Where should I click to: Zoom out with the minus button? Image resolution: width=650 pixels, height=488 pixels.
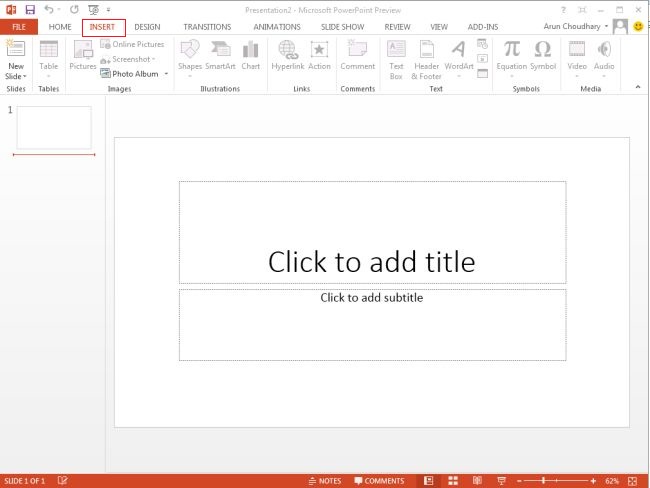coord(519,481)
